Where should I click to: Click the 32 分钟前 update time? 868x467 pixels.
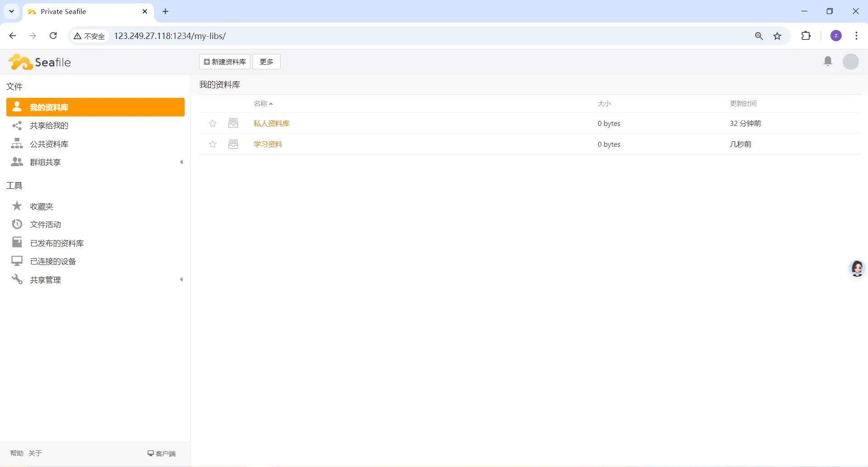point(745,123)
